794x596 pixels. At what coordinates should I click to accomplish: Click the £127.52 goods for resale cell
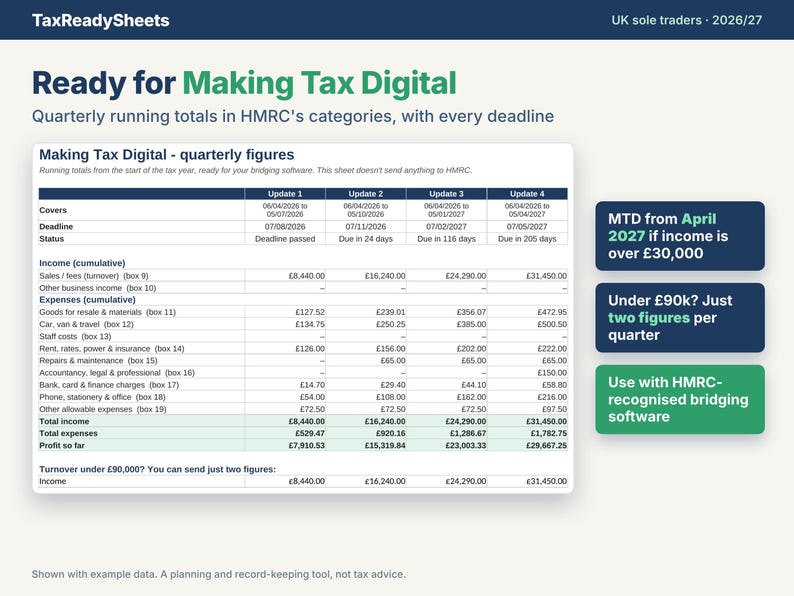[x=285, y=312]
